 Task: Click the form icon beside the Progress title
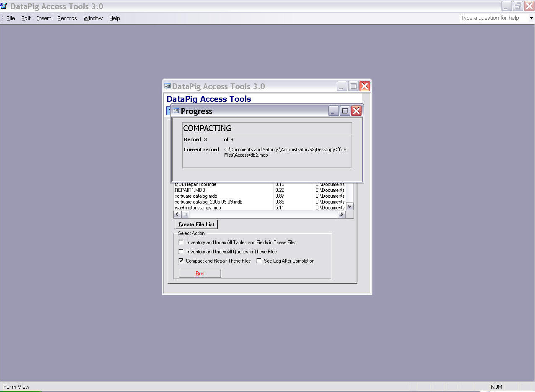point(176,111)
